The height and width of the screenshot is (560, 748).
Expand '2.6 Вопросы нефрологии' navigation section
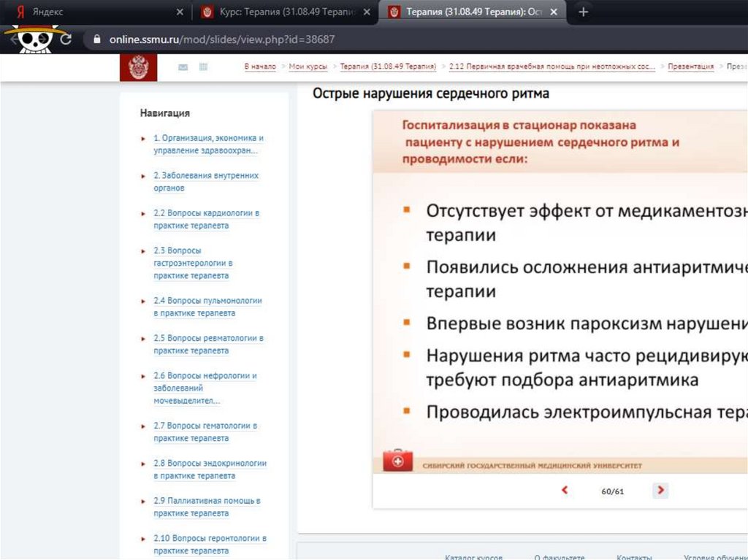click(x=205, y=388)
